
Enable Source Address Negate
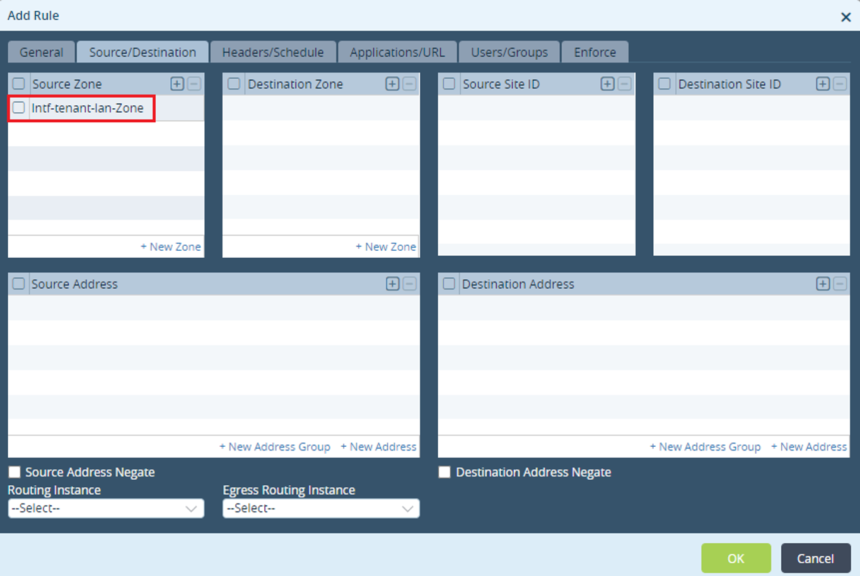tap(14, 471)
